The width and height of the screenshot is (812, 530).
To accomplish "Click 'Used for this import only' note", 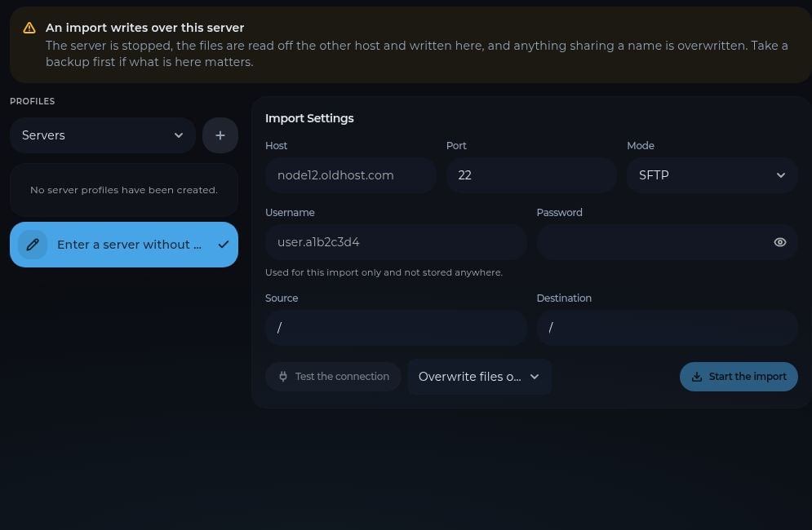I will pyautogui.click(x=384, y=272).
